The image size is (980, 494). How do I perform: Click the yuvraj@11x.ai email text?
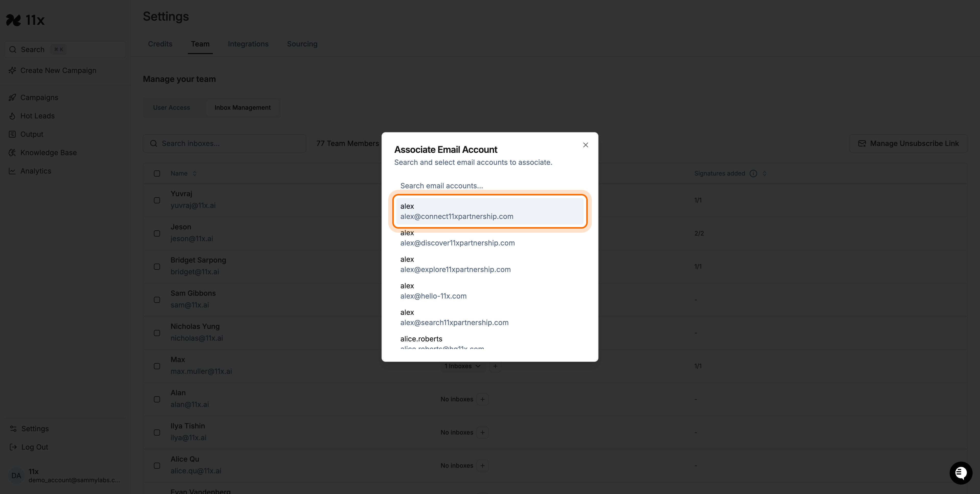(x=193, y=205)
